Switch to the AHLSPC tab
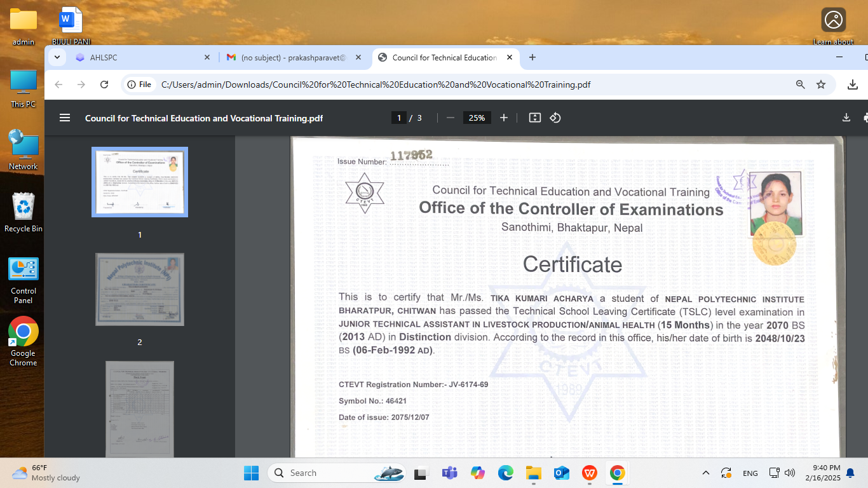868x488 pixels. tap(143, 57)
